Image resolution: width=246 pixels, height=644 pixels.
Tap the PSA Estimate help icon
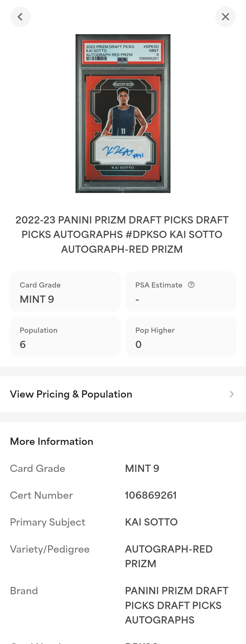[191, 285]
